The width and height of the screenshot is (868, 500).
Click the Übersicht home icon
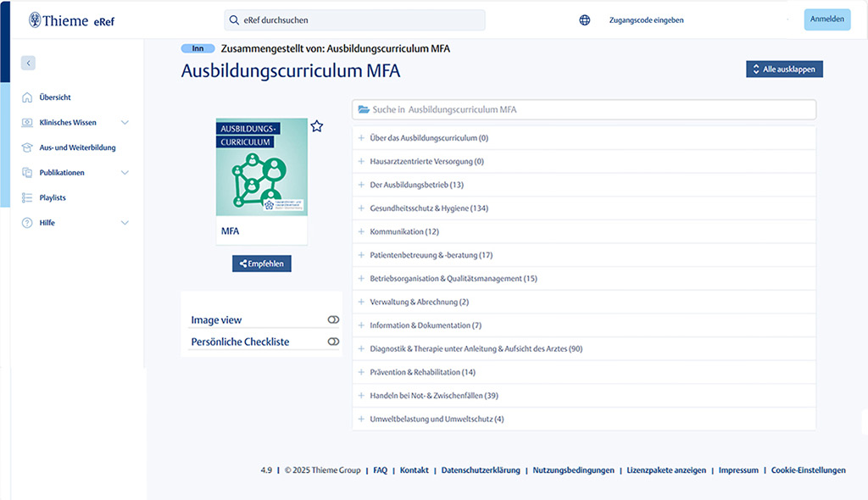coord(27,97)
